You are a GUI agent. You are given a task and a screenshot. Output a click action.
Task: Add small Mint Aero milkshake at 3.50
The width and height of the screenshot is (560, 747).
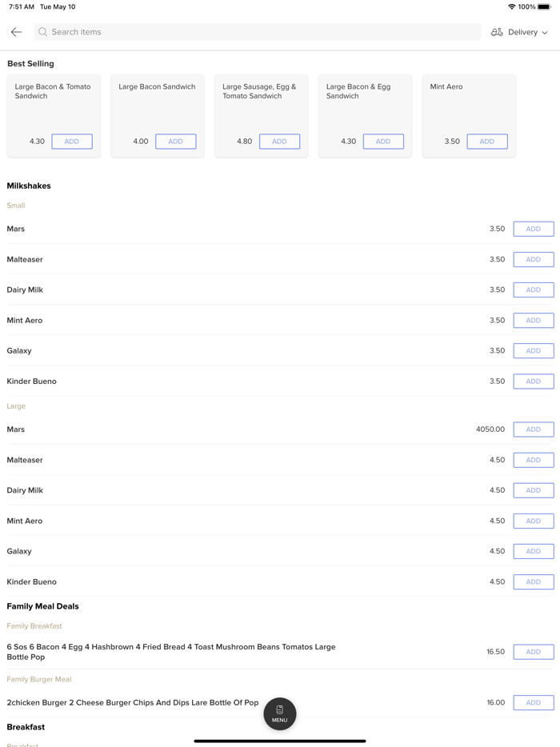click(x=534, y=320)
